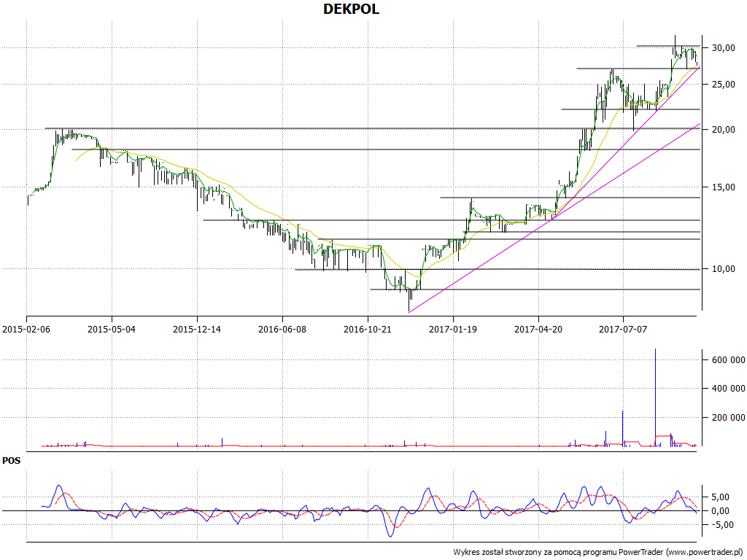Click the 15,00 price axis label
747x560 pixels.
(x=723, y=187)
